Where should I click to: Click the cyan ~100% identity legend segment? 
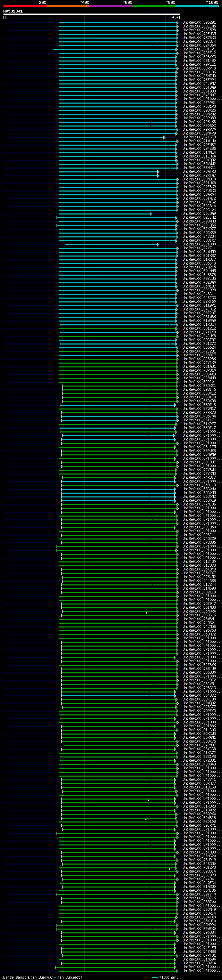[197, 6]
